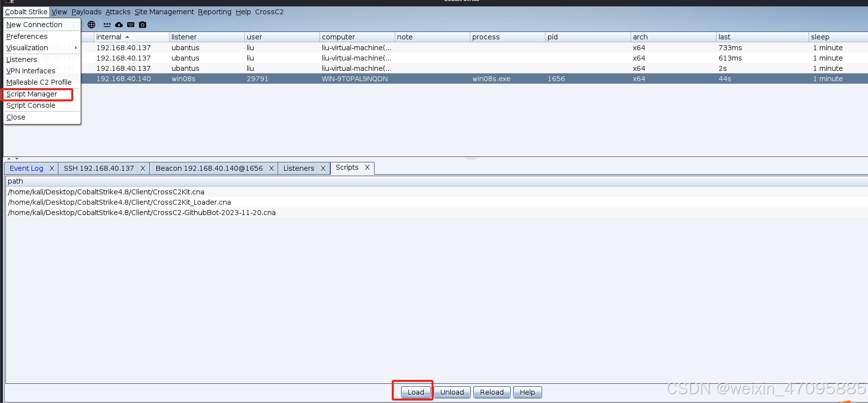Click the process column header
This screenshot has height=403, width=868.
tap(508, 37)
